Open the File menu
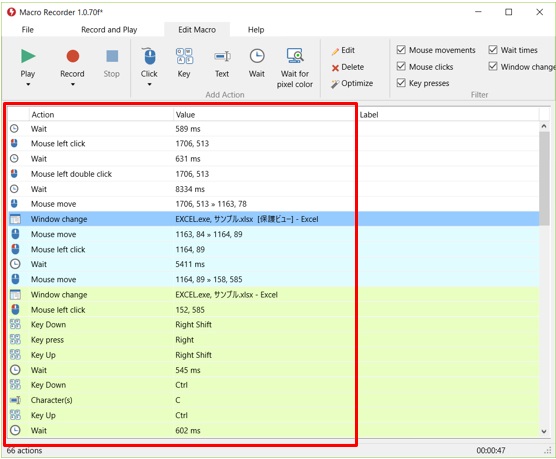556x459 pixels. tap(28, 29)
